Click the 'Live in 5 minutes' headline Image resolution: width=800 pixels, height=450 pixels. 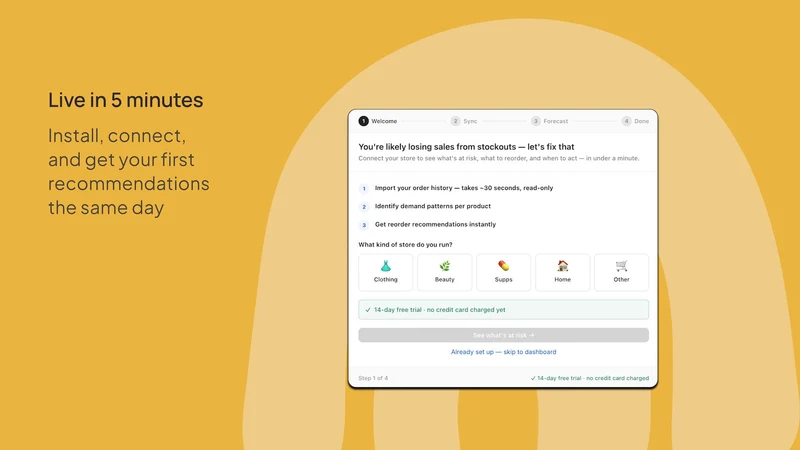click(x=126, y=100)
